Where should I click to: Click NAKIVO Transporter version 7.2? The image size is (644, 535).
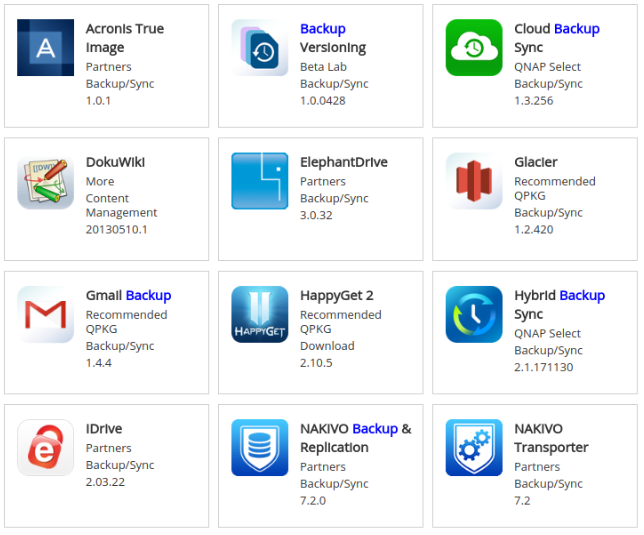point(522,501)
